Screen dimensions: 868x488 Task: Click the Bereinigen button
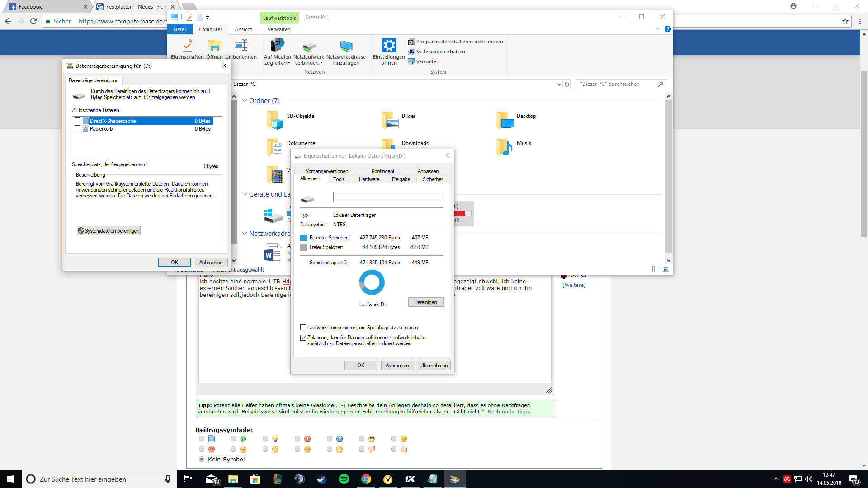click(425, 302)
